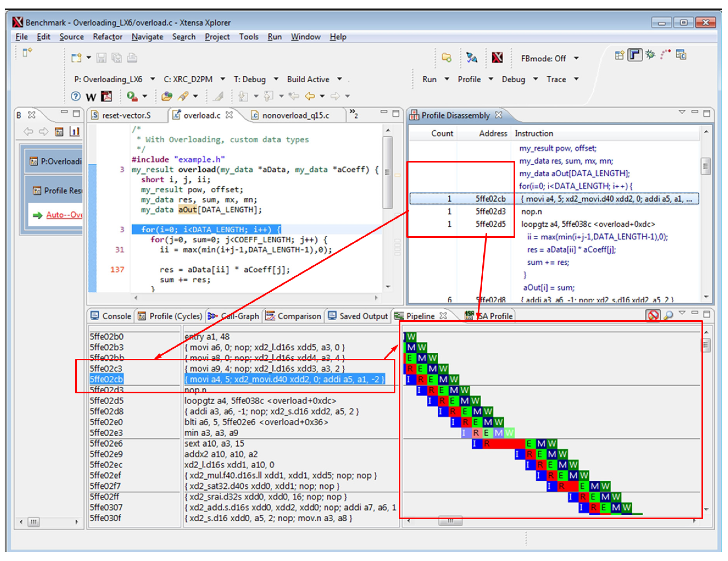Viewport: 728px width, 561px height.
Task: Click the Help question mark icon
Action: [76, 96]
